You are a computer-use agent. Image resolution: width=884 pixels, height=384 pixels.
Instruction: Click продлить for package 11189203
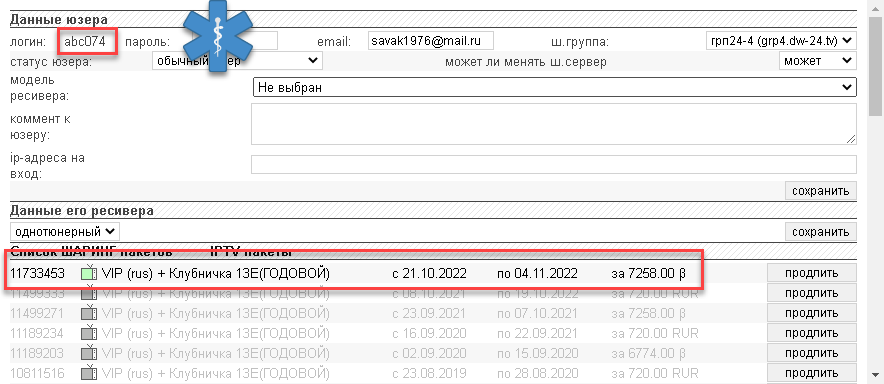coord(812,353)
